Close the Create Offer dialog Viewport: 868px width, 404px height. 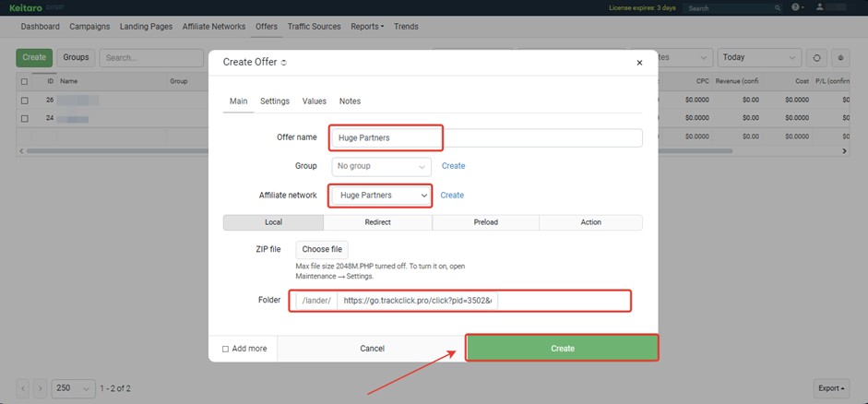639,63
